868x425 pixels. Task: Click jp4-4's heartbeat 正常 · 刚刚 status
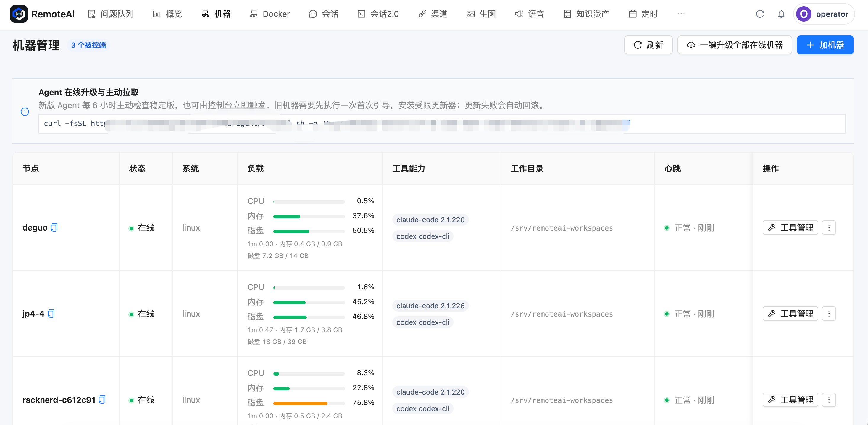(689, 314)
